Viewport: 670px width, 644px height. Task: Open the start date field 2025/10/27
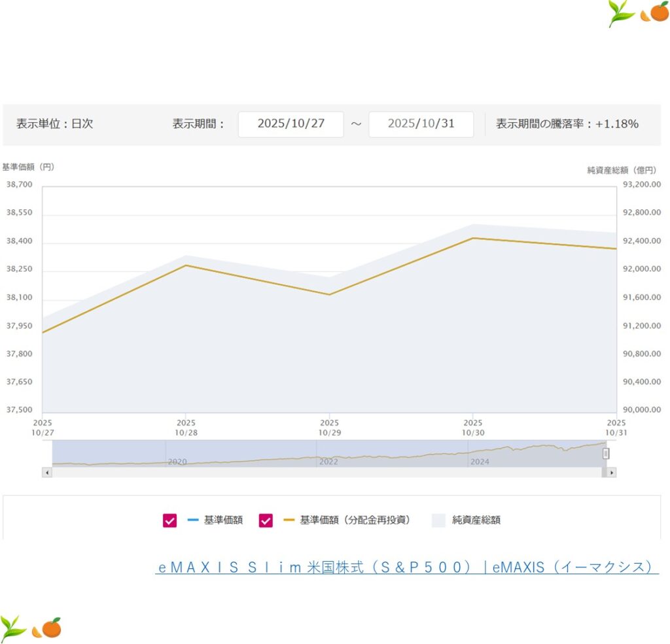[291, 124]
